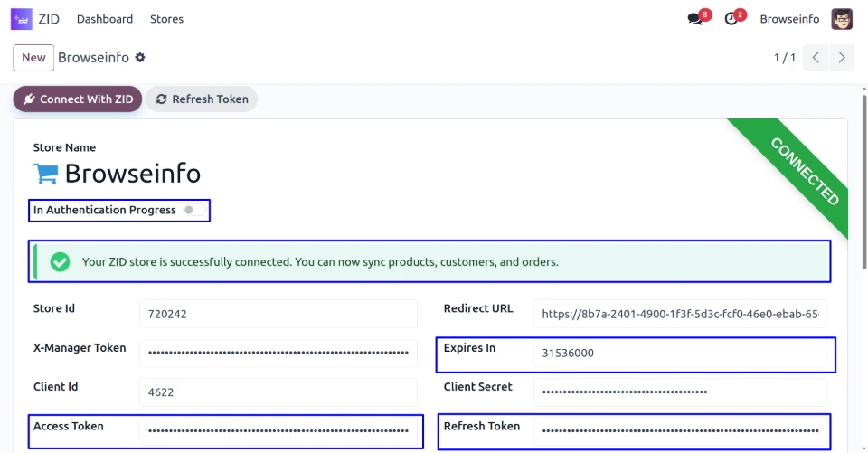Click the Client Secret password field

point(680,392)
